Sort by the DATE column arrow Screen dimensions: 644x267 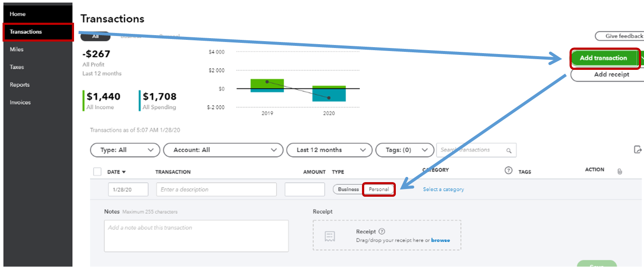coord(124,172)
